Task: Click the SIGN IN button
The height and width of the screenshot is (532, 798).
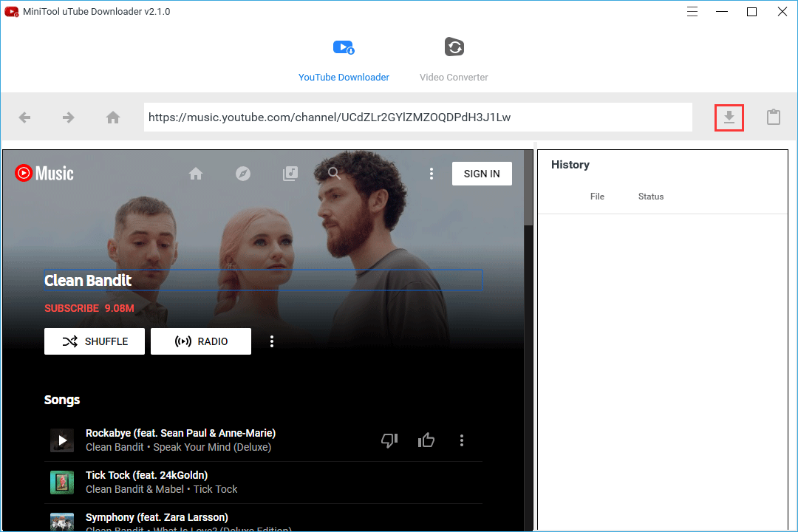Action: [482, 174]
